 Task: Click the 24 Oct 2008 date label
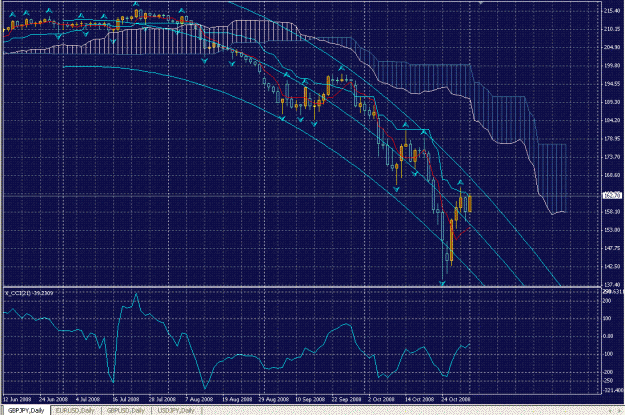click(456, 399)
